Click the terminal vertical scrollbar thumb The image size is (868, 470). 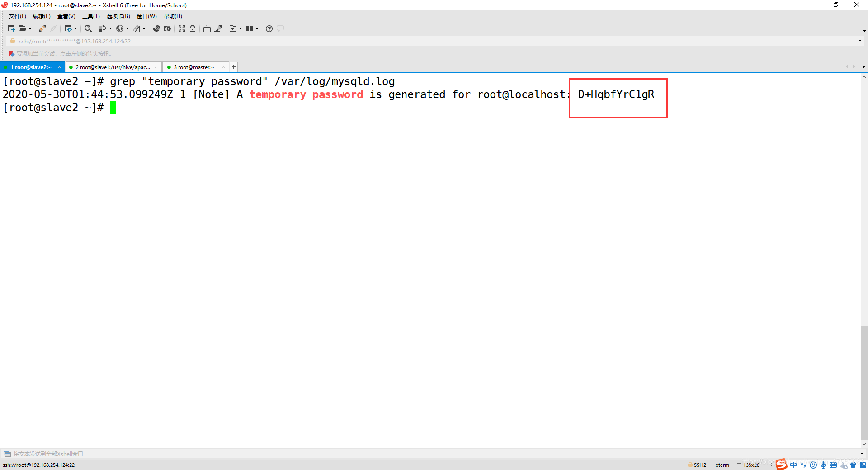[x=864, y=382]
